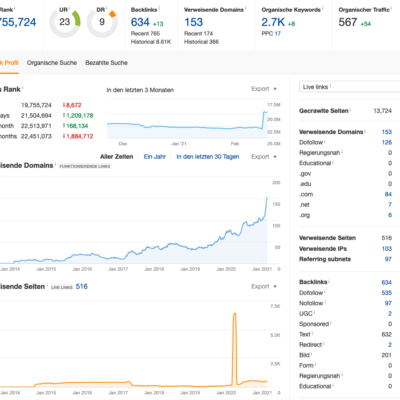The image size is (400, 400).
Task: Click the info icon beside UGC
Action: pyautogui.click(x=315, y=312)
